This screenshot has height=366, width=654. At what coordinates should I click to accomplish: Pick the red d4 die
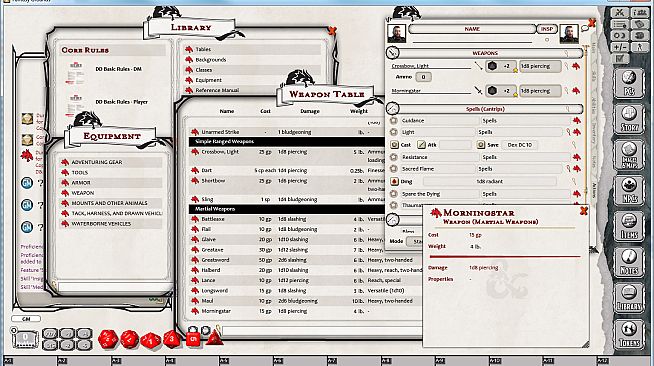click(x=214, y=338)
